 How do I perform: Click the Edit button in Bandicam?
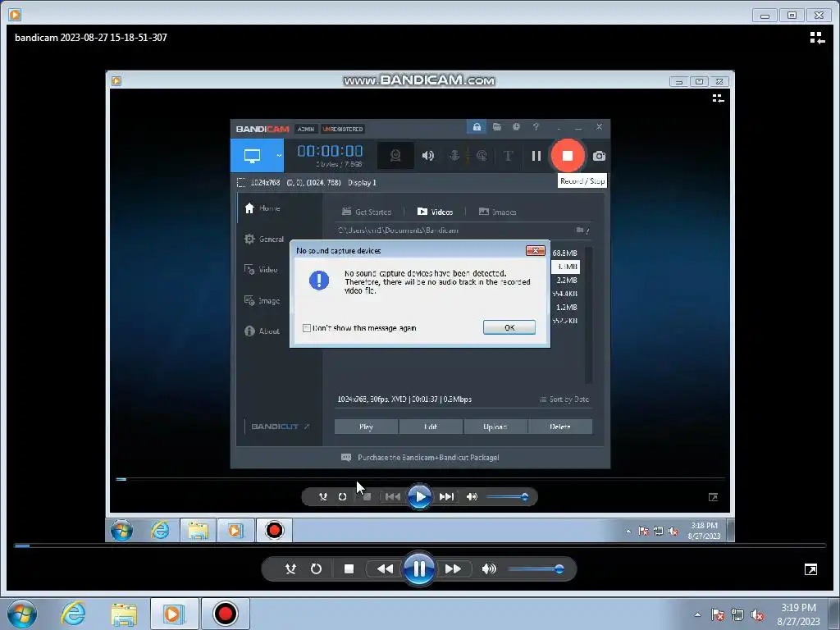(431, 427)
